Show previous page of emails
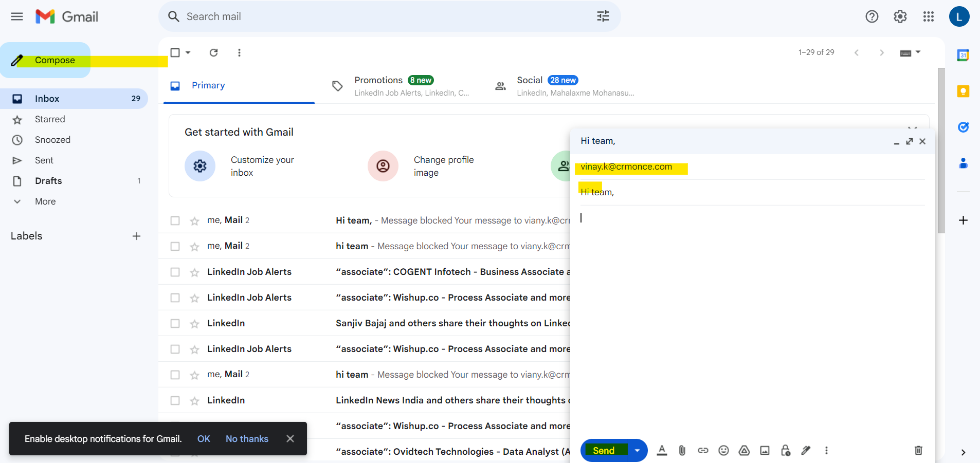Viewport: 980px width, 463px height. [857, 52]
